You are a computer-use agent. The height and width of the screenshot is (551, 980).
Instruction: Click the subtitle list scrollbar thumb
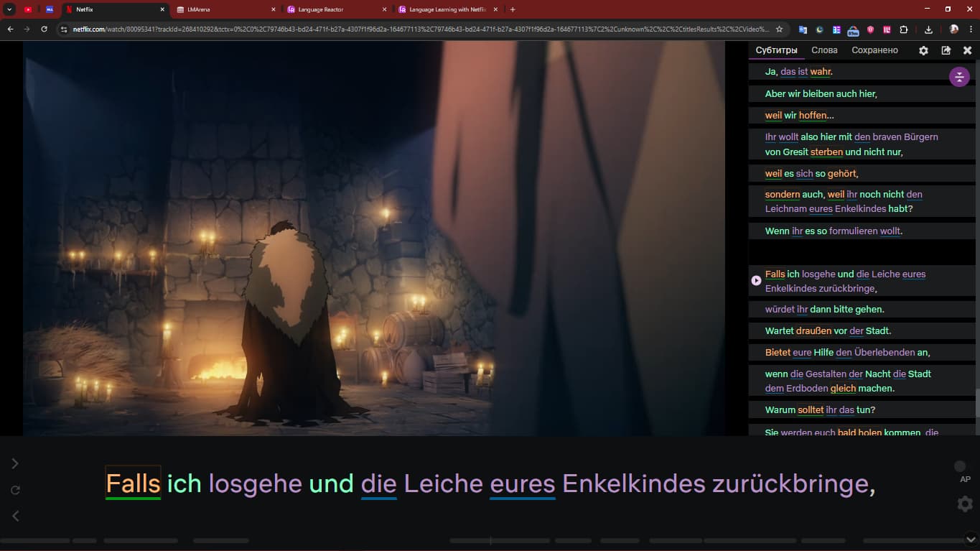(x=976, y=403)
